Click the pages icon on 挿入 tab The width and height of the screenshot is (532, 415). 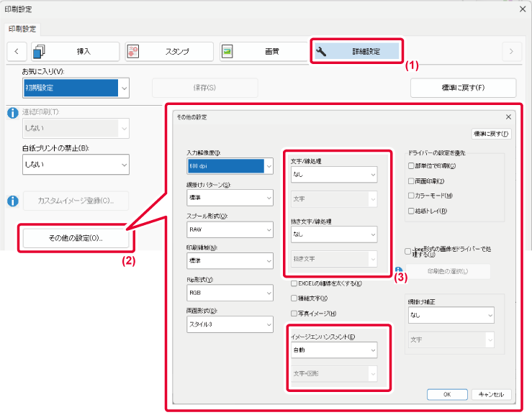point(39,51)
